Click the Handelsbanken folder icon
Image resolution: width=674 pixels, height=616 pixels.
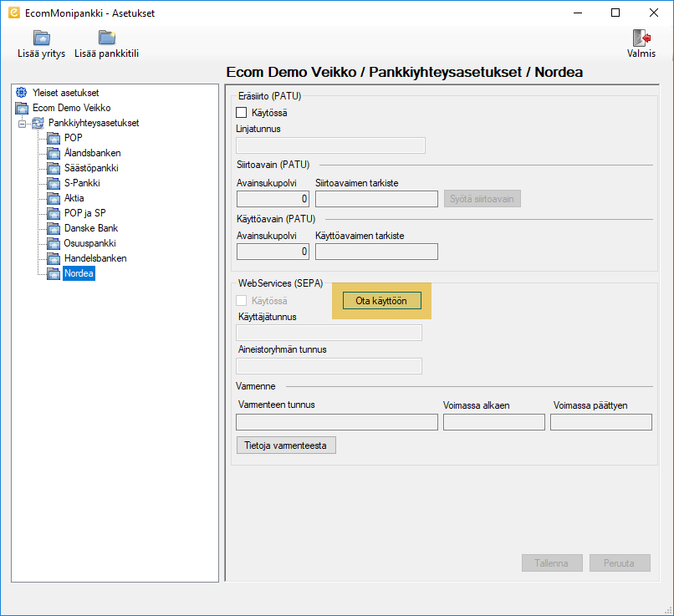click(x=54, y=258)
